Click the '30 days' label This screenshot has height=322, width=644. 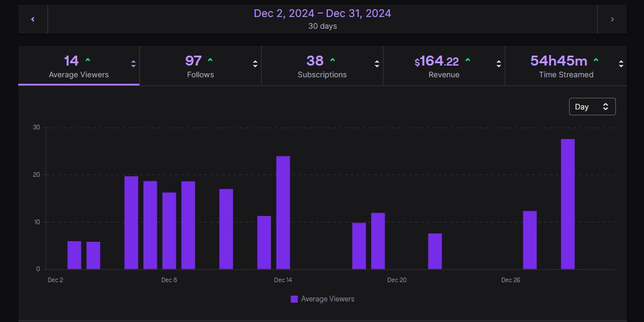tap(323, 26)
